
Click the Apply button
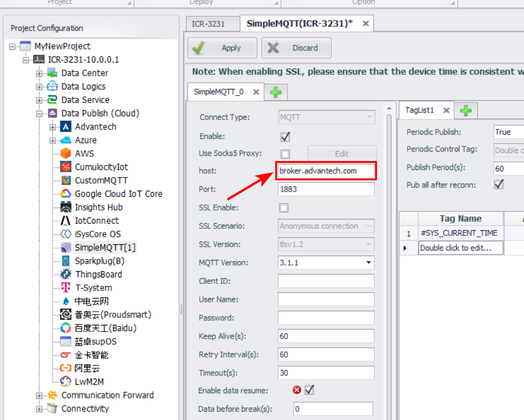[x=222, y=48]
